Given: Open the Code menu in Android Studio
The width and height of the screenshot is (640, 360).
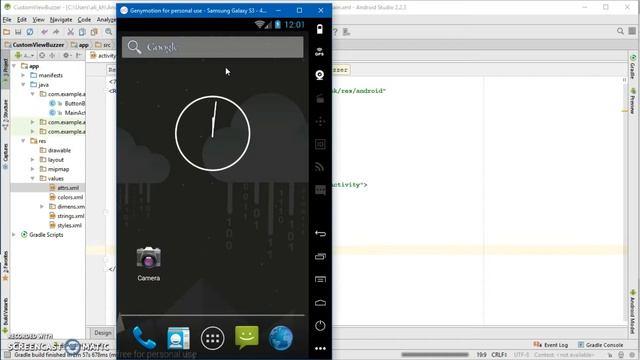Looking at the screenshot, I should tap(84, 20).
